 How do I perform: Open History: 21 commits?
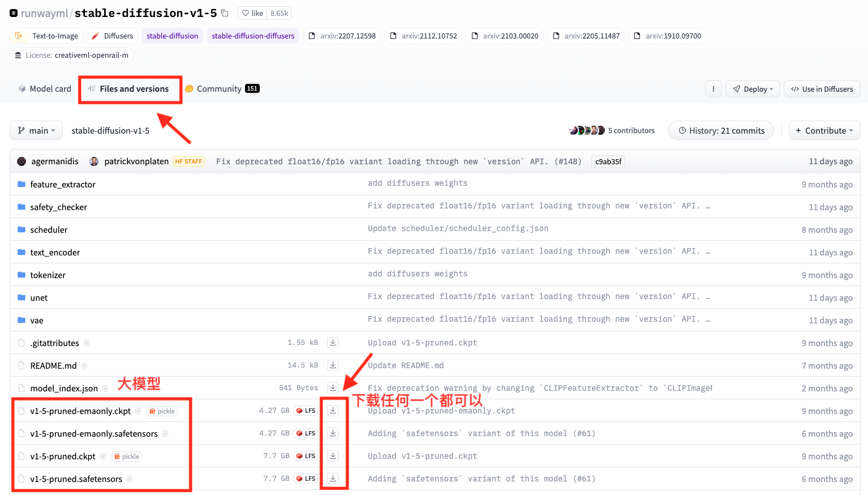coord(721,130)
